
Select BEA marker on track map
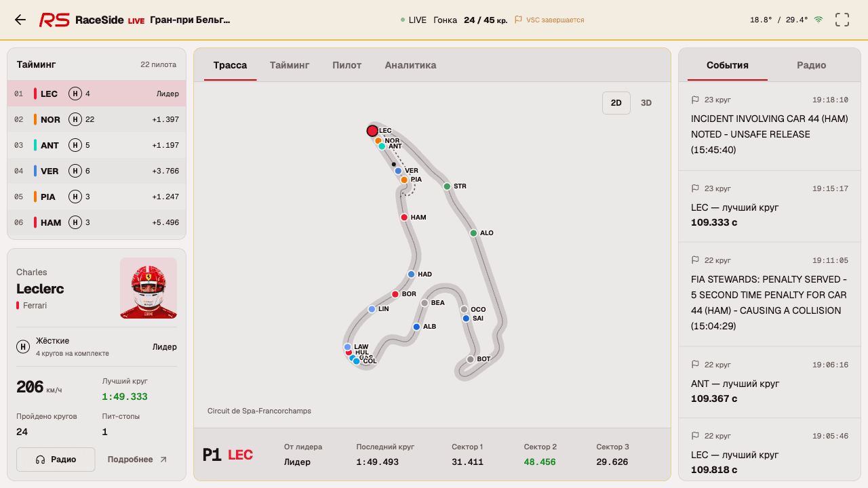coord(425,303)
